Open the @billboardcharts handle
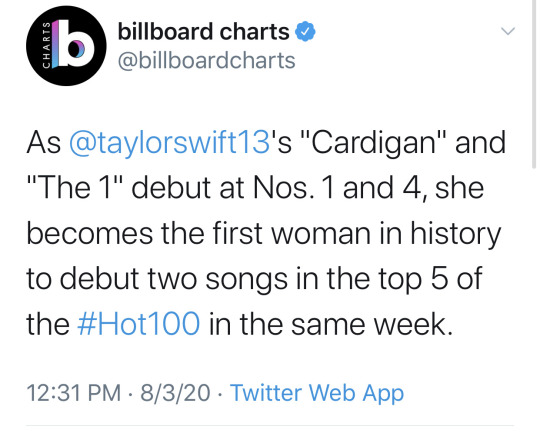The width and height of the screenshot is (540, 433). [207, 60]
